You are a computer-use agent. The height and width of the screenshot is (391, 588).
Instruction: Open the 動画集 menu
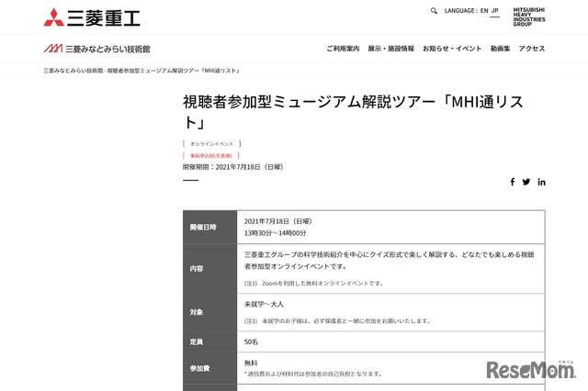pyautogui.click(x=500, y=49)
